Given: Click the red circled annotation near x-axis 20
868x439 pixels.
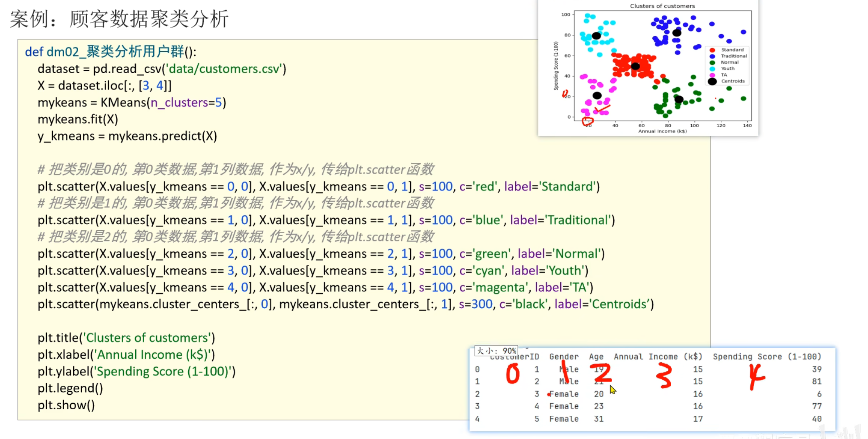Looking at the screenshot, I should click(x=587, y=121).
